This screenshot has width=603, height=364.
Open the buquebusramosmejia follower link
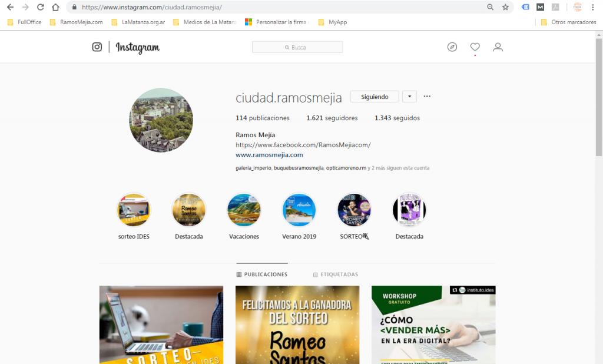coord(299,168)
